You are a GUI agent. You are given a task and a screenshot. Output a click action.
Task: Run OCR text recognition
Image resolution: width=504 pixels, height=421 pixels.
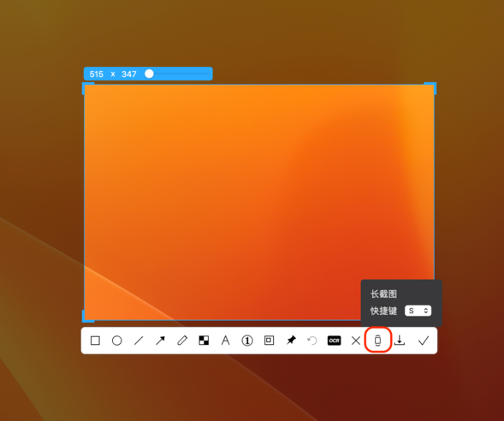point(334,341)
